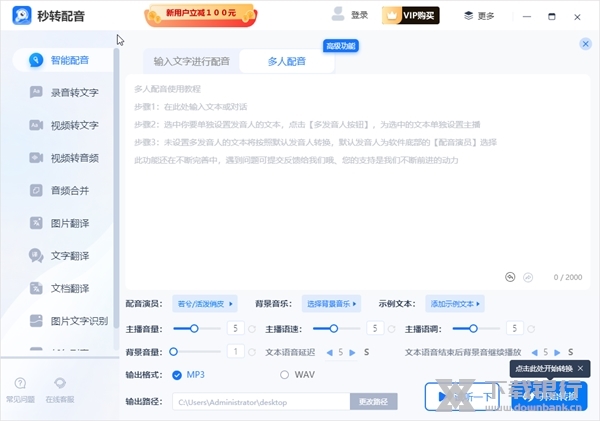Click the 新用户立减100元 promo banner
Screen dimensions: 600x421
pyautogui.click(x=201, y=15)
